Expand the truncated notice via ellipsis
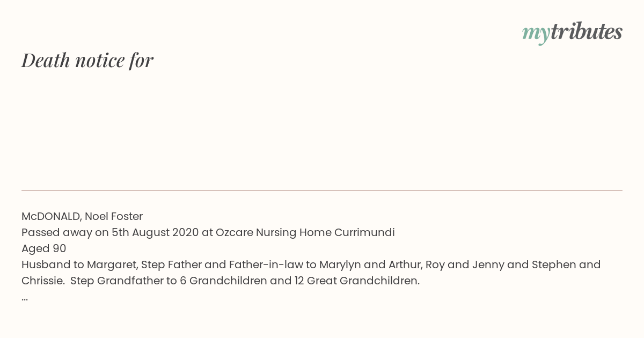The image size is (644, 338). click(25, 299)
